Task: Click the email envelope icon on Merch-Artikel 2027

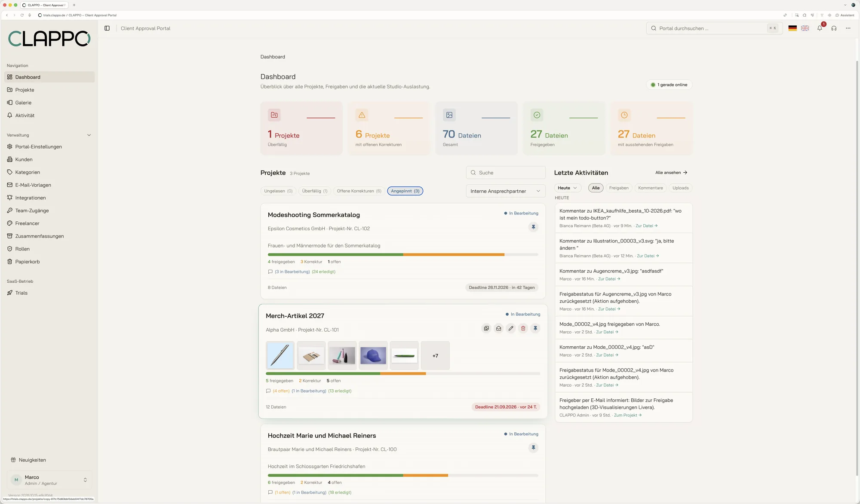Action: coord(498,328)
